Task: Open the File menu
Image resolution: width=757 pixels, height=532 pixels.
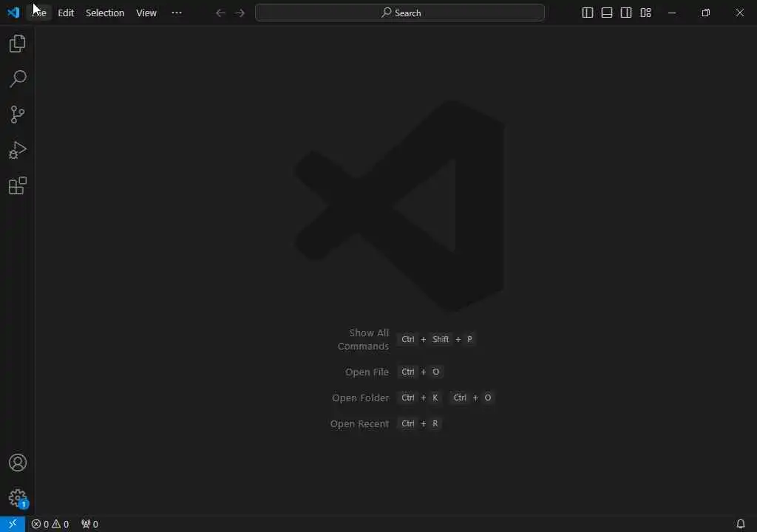Action: pos(38,13)
